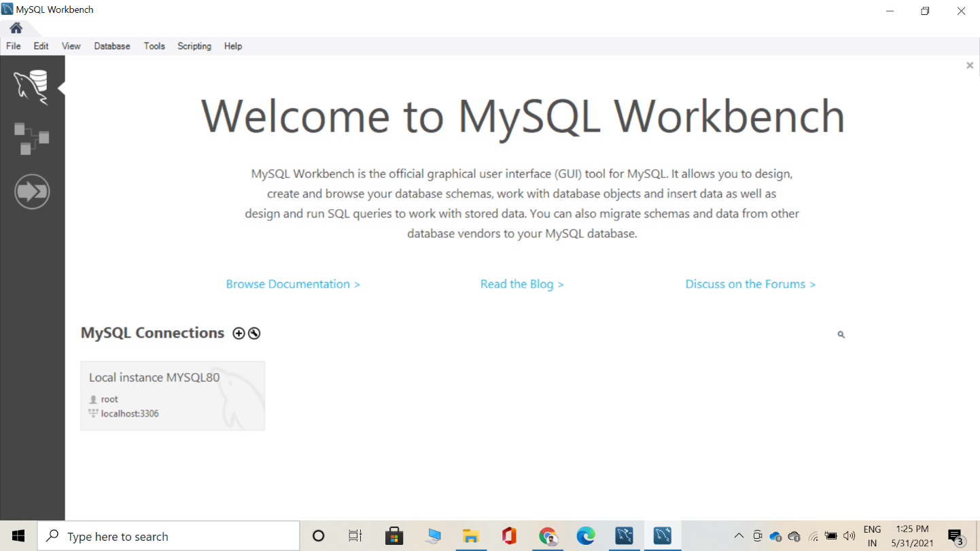Open the clock and date flyout
The width and height of the screenshot is (980, 551).
(x=912, y=536)
